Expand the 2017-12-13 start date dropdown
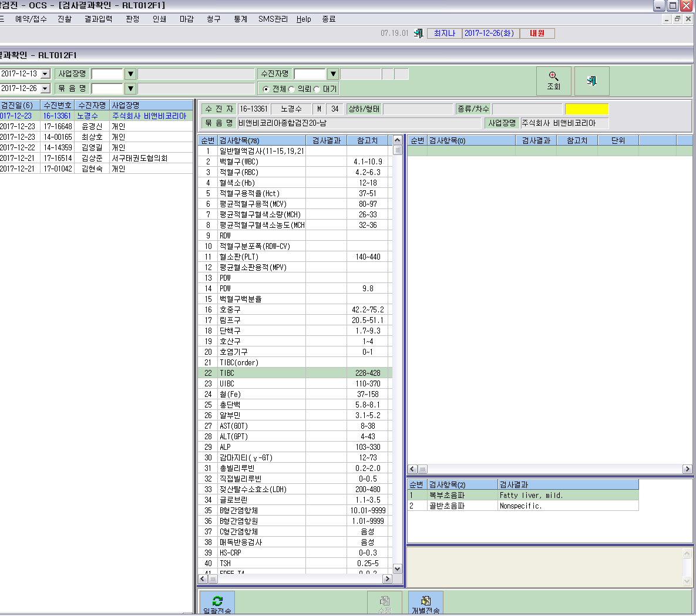696x616 pixels. (x=45, y=74)
